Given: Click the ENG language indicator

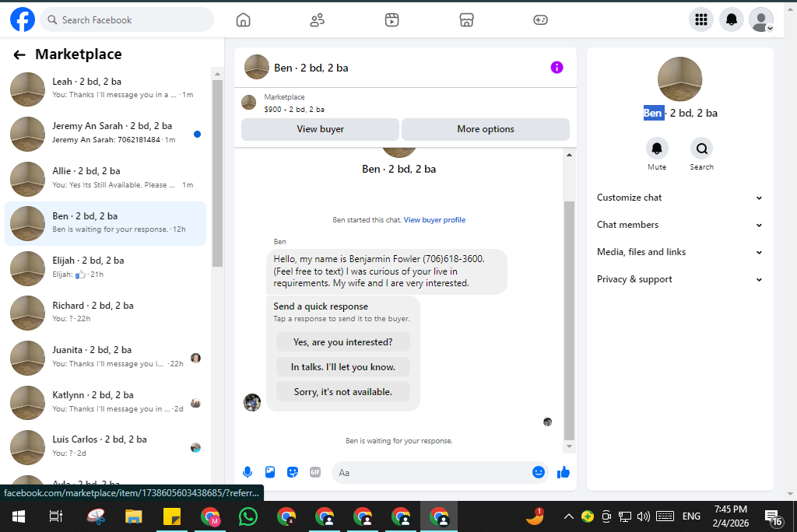Looking at the screenshot, I should click(691, 516).
